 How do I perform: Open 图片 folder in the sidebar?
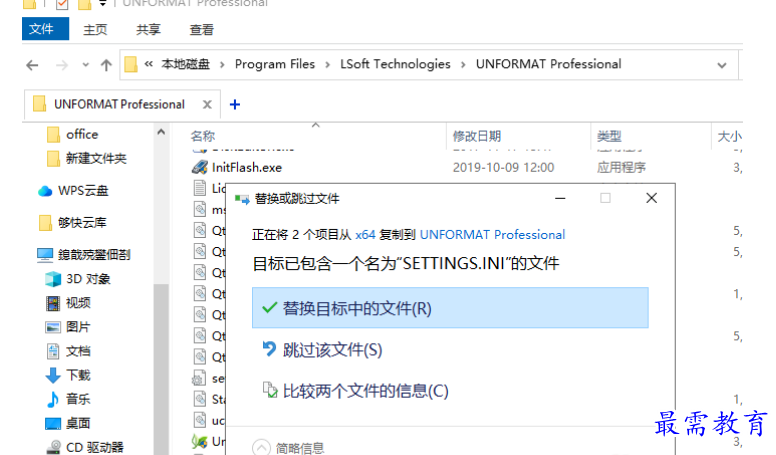[68, 327]
